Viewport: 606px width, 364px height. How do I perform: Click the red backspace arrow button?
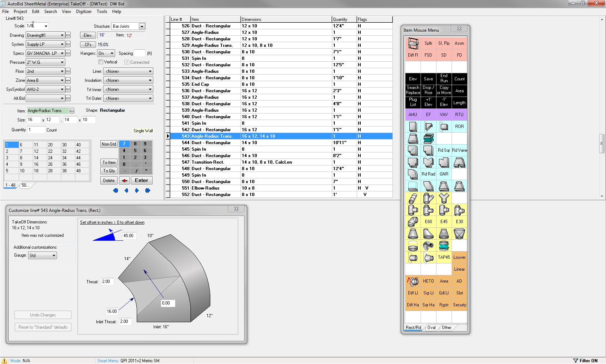coord(124,181)
